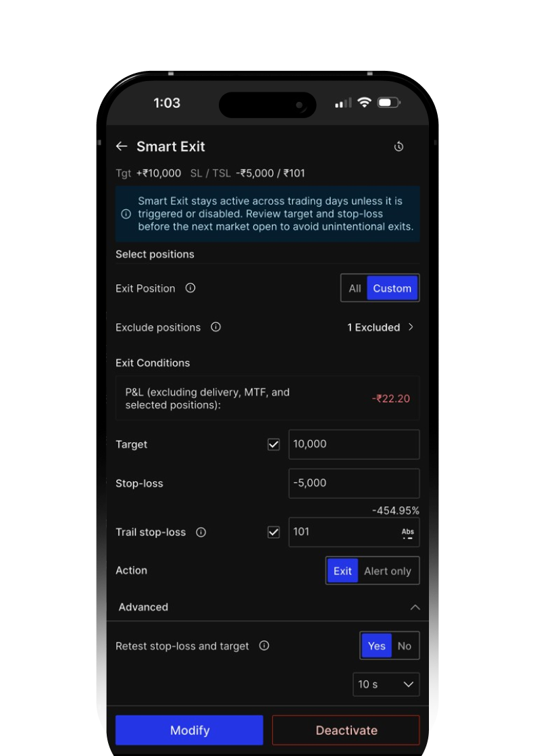Tap the P&L value -₹22.20
535x756 pixels.
point(390,399)
